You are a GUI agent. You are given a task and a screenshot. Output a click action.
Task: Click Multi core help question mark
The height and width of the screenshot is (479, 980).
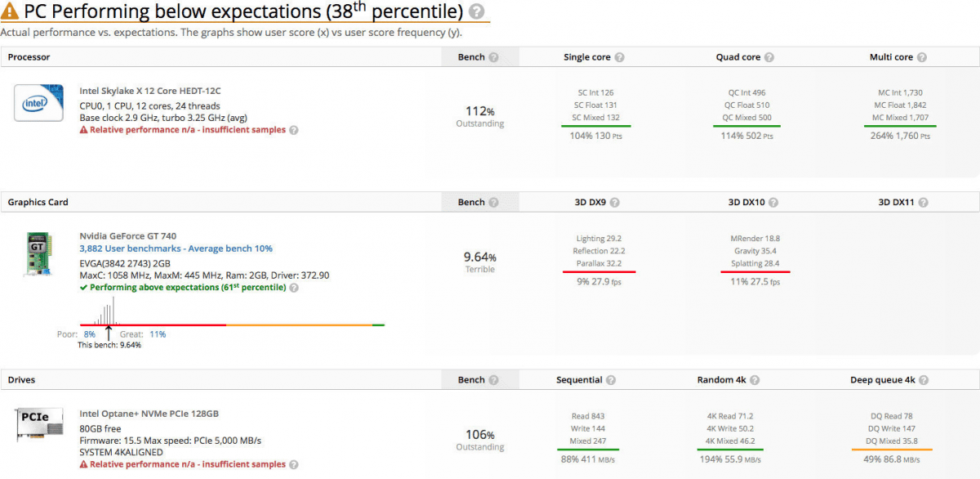tap(922, 57)
